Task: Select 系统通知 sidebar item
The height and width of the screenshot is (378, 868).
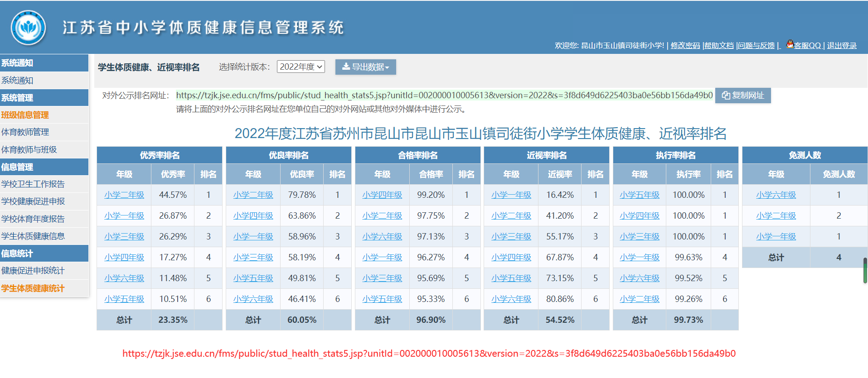Action: pos(44,81)
